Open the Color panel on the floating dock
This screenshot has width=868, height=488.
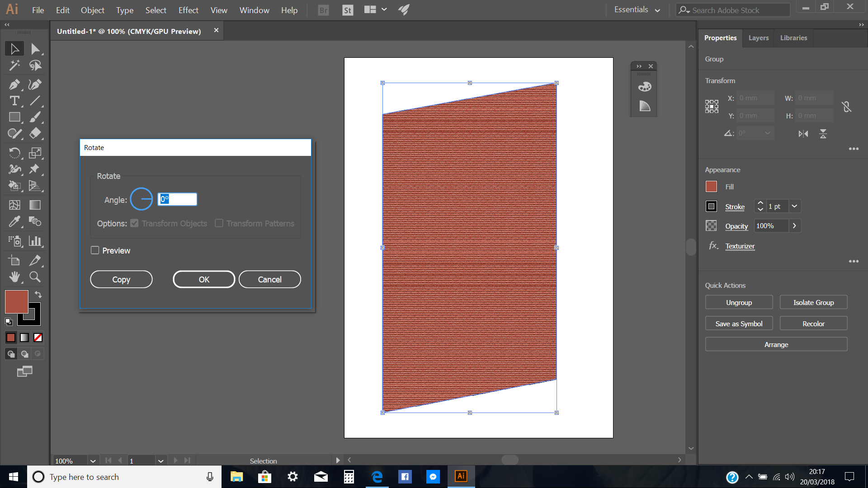click(x=644, y=86)
